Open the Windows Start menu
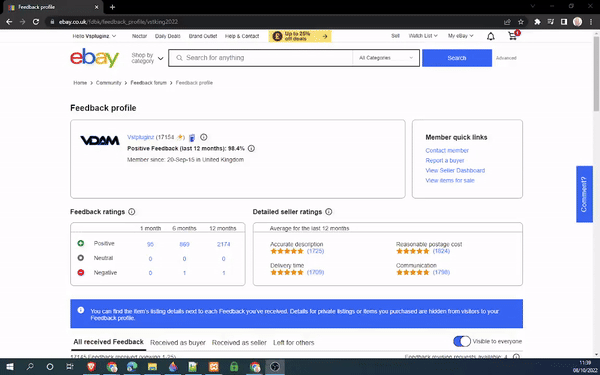Viewport: 600px width, 375px height. [10, 367]
